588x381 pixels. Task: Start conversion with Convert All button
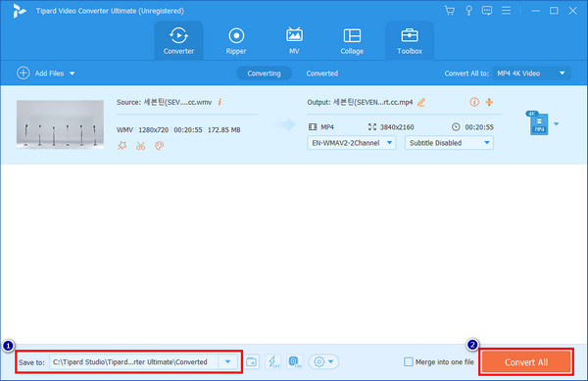(526, 362)
